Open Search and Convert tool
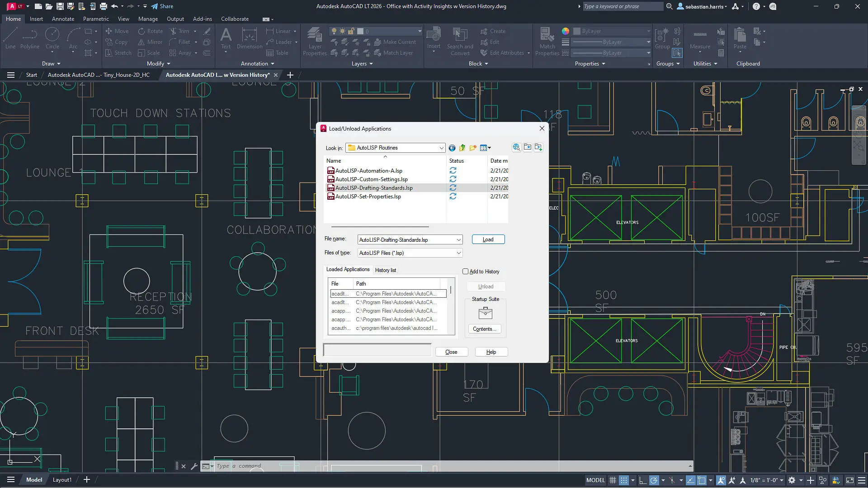This screenshot has width=868, height=488. click(460, 41)
